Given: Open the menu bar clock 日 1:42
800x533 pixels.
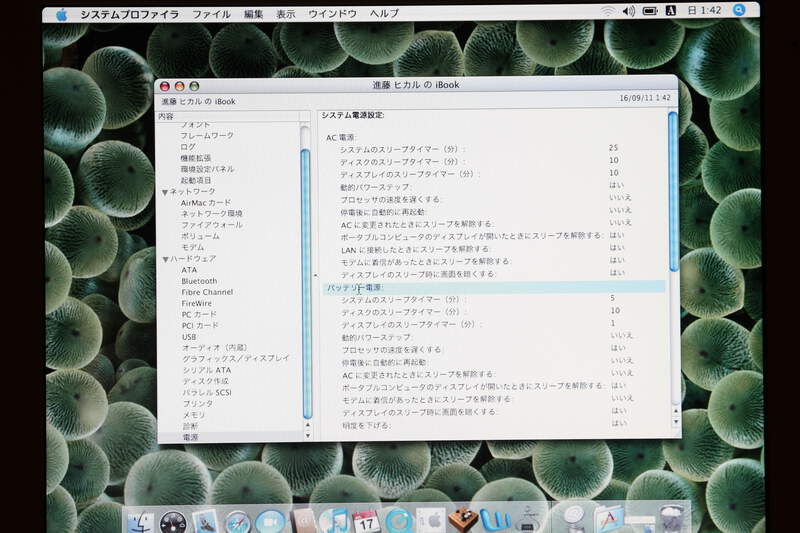Looking at the screenshot, I should point(705,10).
